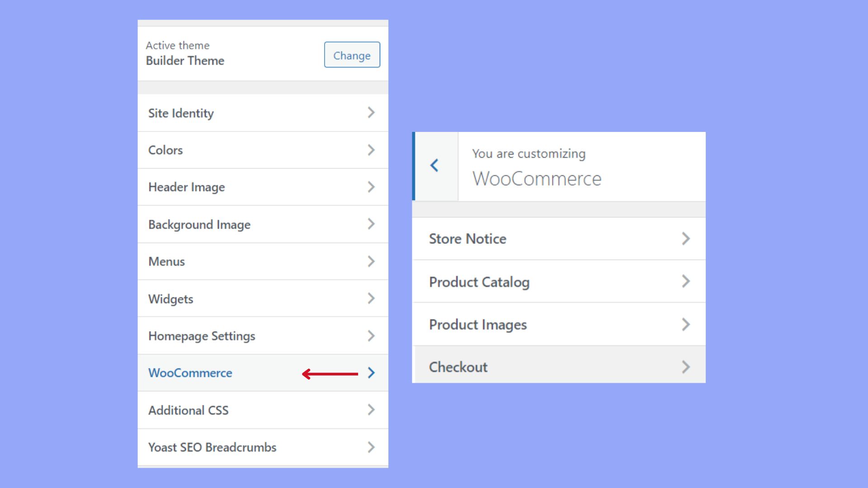Image resolution: width=868 pixels, height=488 pixels.
Task: Click the Builder Theme name text
Action: coord(185,61)
